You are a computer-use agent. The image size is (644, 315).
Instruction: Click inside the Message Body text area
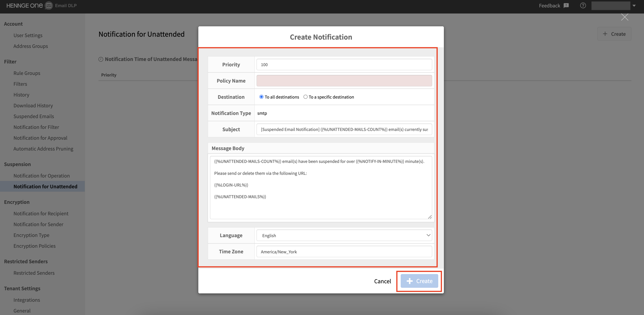[x=321, y=187]
